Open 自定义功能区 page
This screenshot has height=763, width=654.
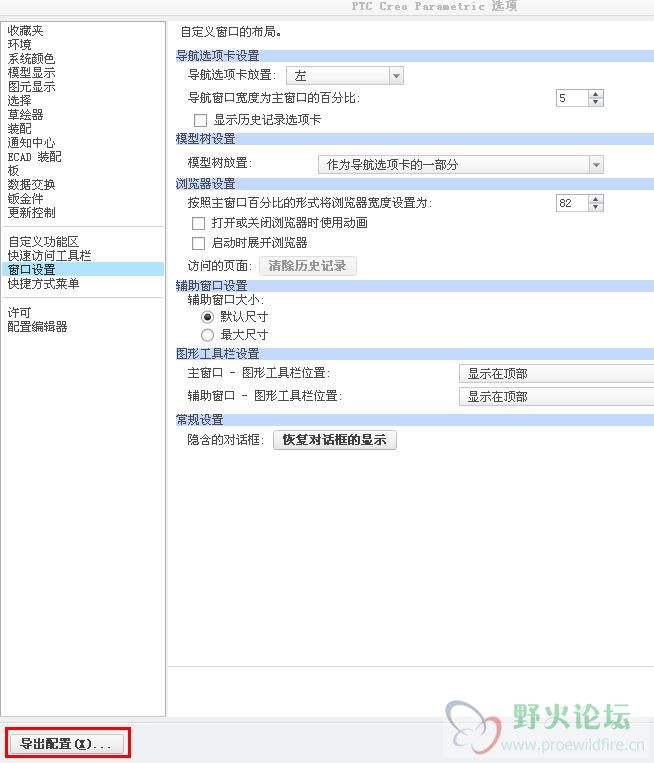[x=43, y=241]
